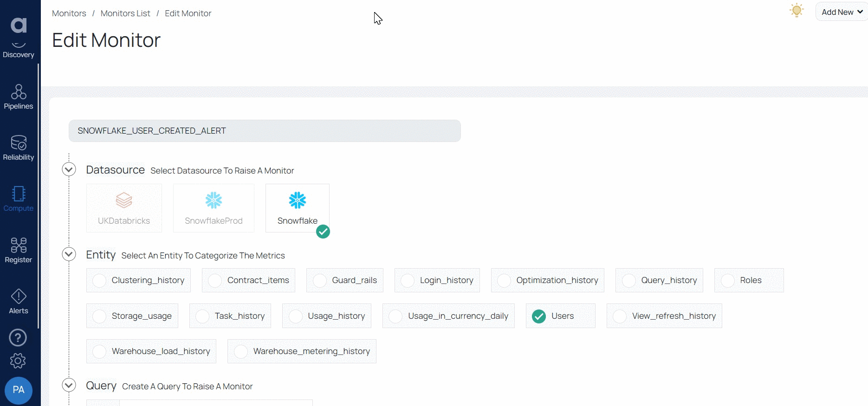Select the Task_history entity
The image size is (868, 406).
[230, 316]
